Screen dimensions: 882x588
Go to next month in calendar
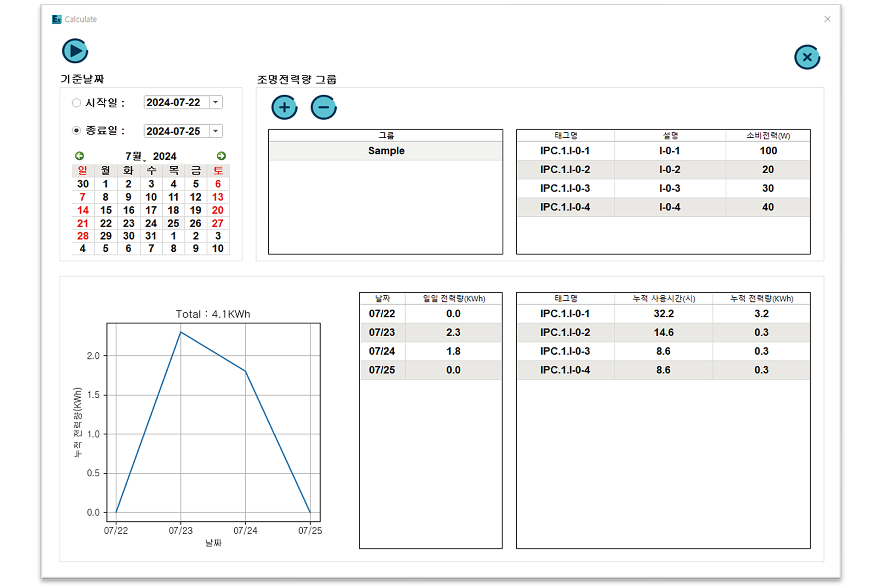(x=221, y=156)
